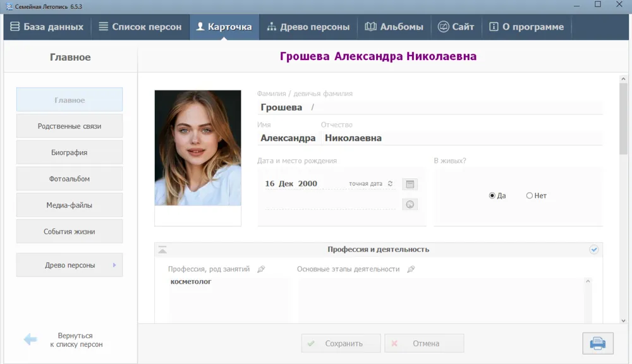
Task: Collapse the Профессия и деятельность section
Action: coord(162,250)
